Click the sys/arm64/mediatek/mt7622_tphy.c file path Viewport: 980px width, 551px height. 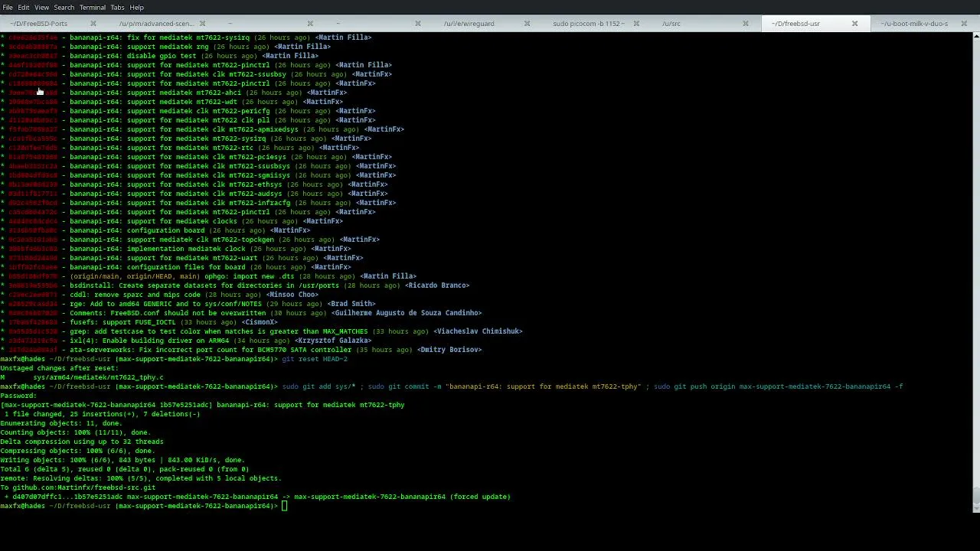tap(98, 377)
